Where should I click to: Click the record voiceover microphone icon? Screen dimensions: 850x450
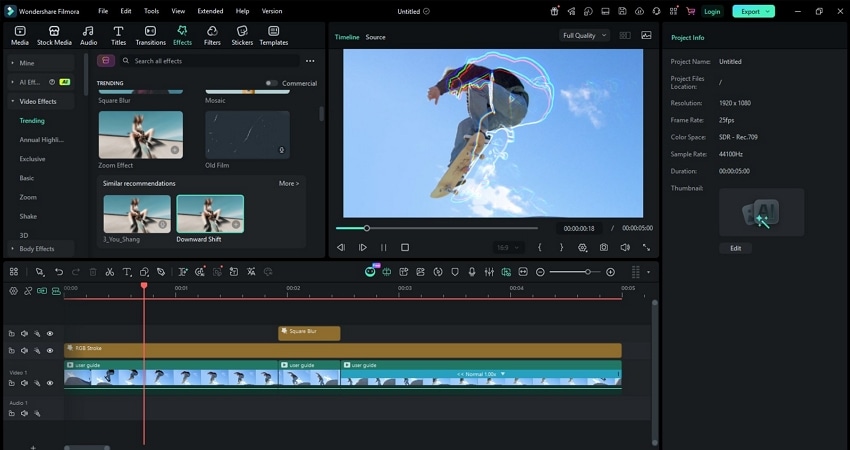(x=472, y=272)
